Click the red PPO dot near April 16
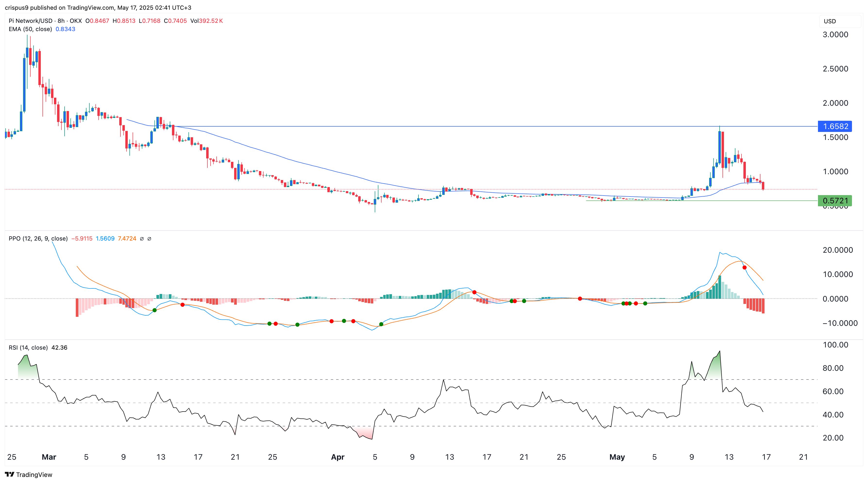Viewport: 868px width, 483px height. (474, 292)
